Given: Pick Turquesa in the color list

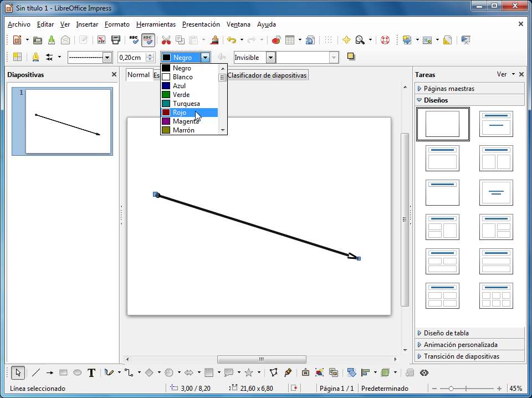Looking at the screenshot, I should point(190,104).
